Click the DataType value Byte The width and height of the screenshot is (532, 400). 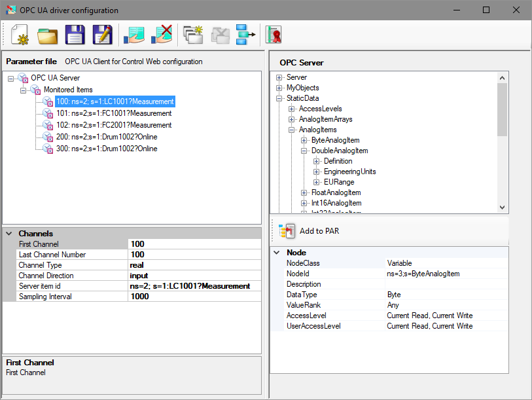click(394, 295)
